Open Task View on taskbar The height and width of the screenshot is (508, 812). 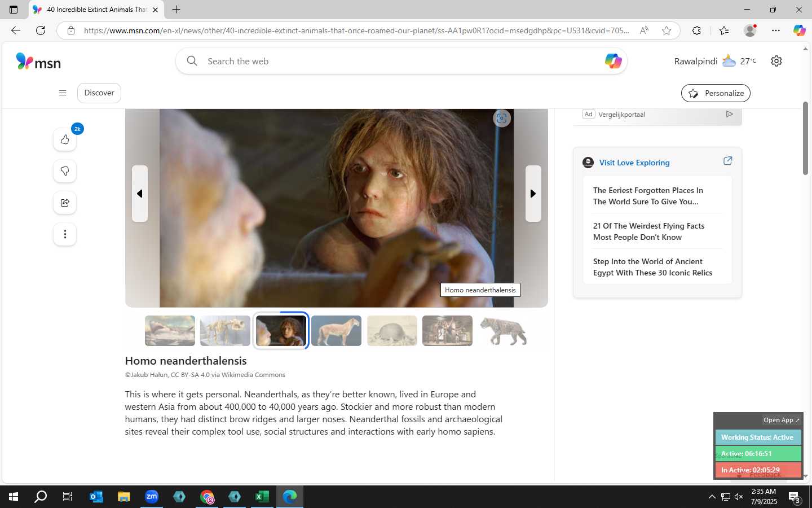point(68,497)
